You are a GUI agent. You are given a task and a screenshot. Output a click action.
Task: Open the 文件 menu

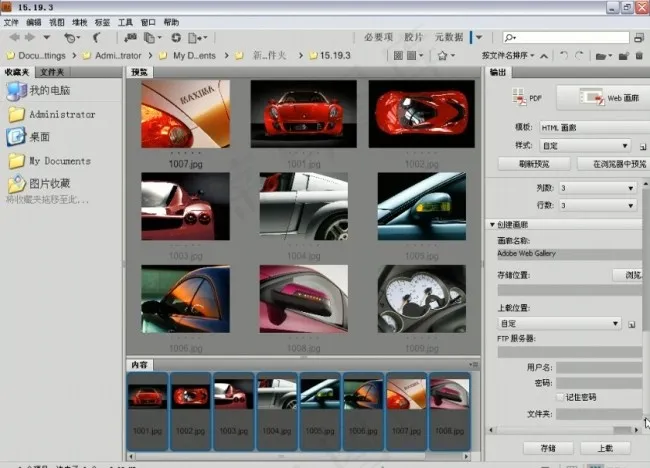pyautogui.click(x=11, y=21)
